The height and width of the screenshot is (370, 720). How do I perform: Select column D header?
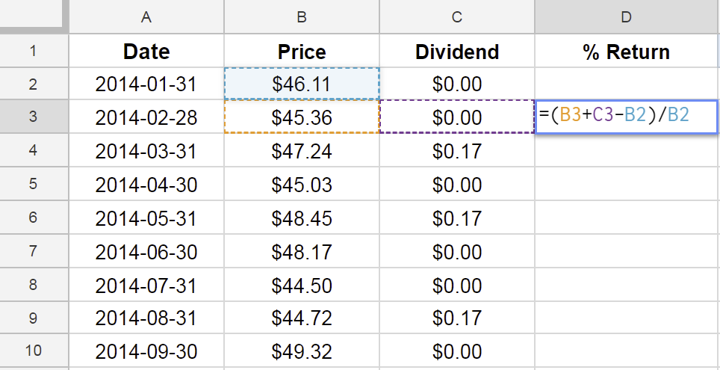(627, 17)
